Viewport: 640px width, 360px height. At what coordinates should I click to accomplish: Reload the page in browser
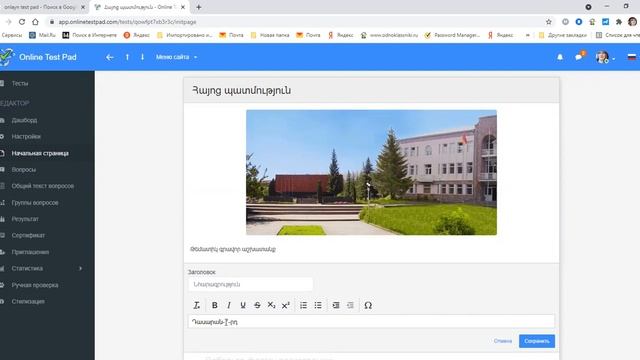[22, 22]
